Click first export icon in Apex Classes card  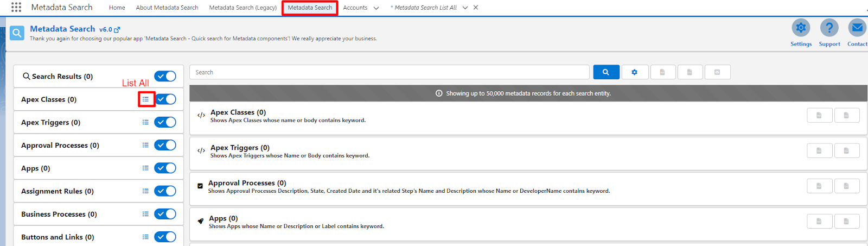(820, 115)
